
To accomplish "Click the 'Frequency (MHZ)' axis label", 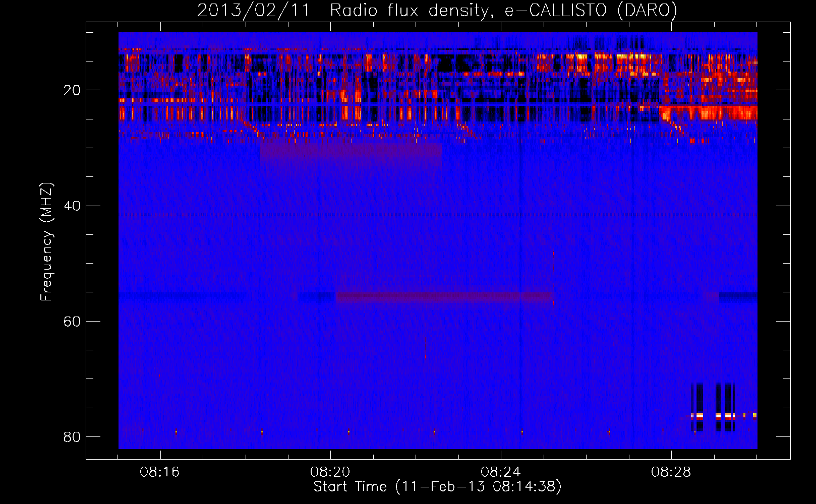I will point(46,242).
